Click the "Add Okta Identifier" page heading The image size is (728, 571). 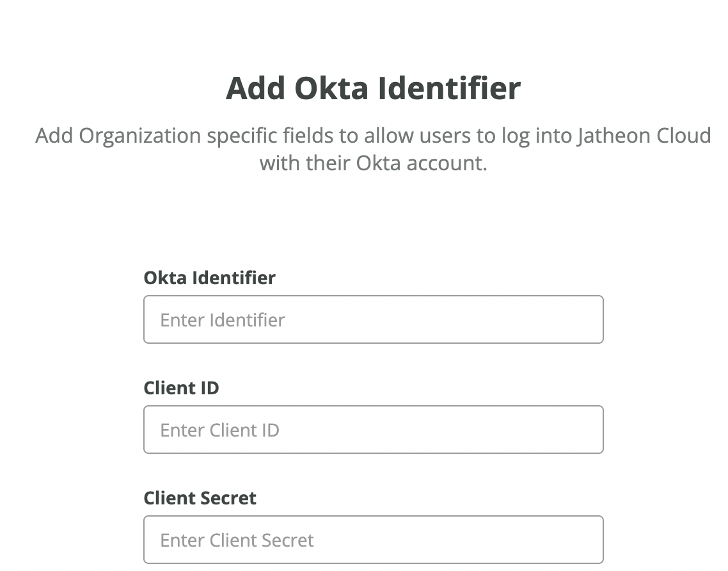coord(374,88)
